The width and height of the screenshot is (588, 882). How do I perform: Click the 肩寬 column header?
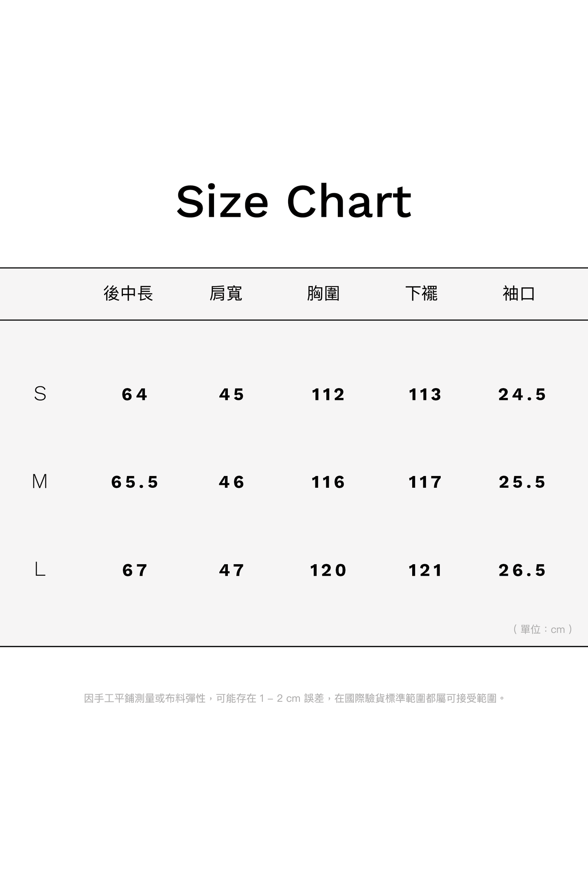pos(226,293)
